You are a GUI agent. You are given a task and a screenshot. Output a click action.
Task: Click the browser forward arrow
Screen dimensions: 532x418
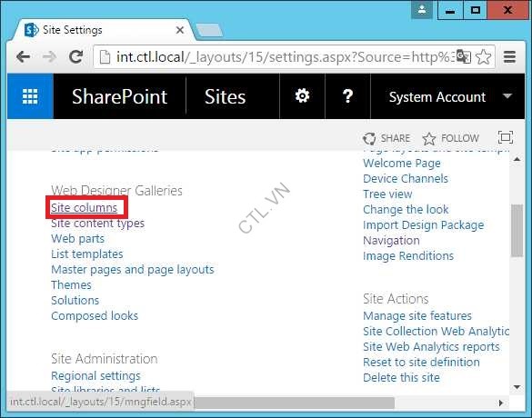click(49, 56)
